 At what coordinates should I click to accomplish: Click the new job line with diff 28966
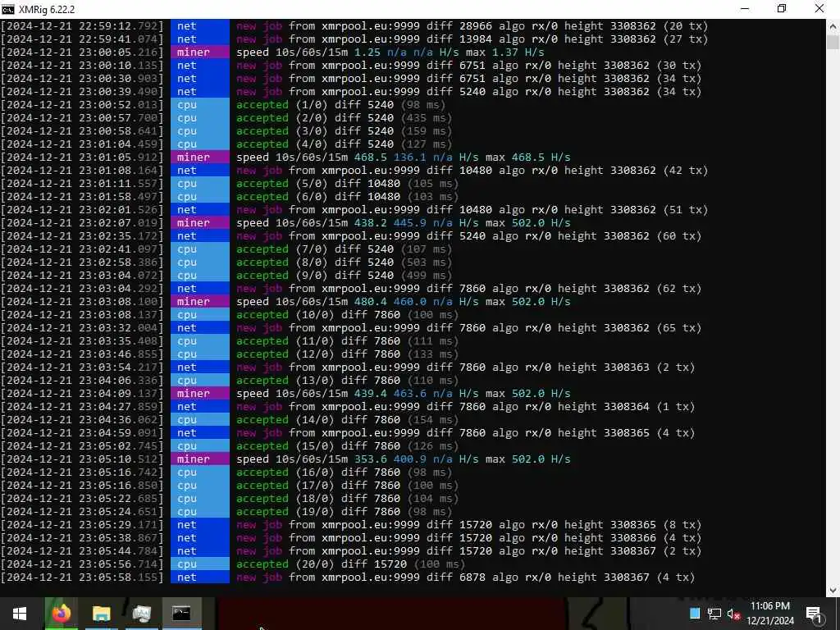(354, 26)
